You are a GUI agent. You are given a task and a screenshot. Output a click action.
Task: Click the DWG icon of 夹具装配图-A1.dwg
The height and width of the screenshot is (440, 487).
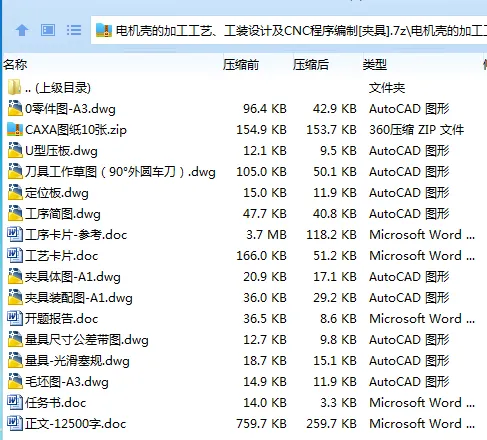click(x=15, y=297)
